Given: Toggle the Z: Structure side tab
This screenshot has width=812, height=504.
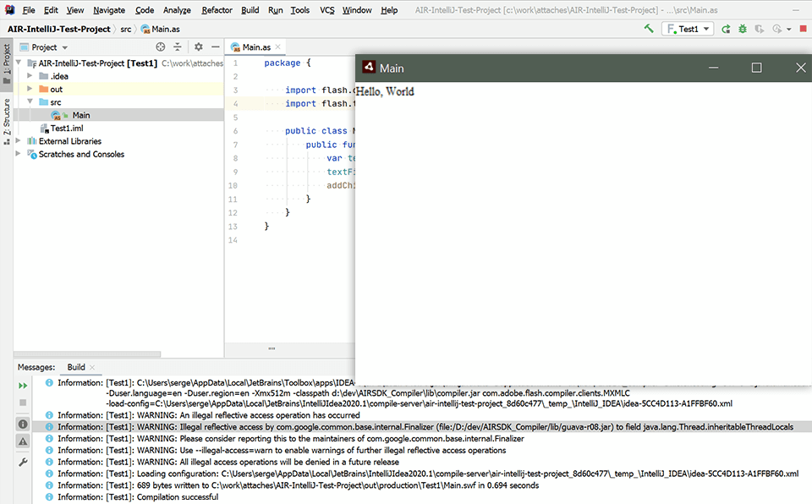Looking at the screenshot, I should (6, 122).
